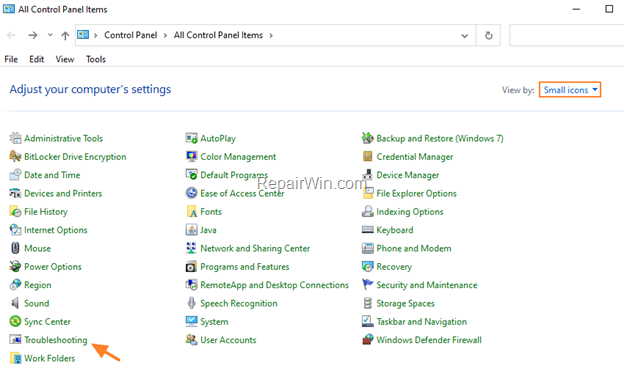The image size is (624, 368).
Task: Click the User Accounts people icon
Action: pos(191,339)
